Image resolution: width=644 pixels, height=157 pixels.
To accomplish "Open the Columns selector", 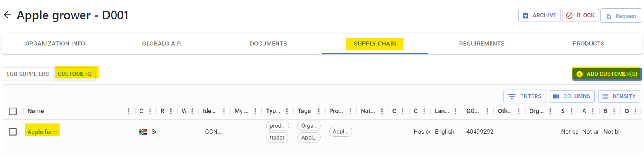I will point(572,96).
